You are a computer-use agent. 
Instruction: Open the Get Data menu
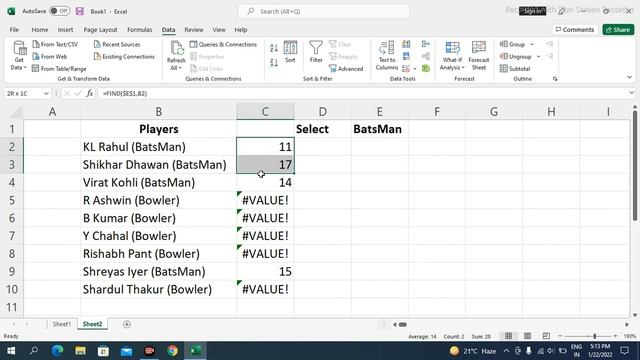(19, 56)
